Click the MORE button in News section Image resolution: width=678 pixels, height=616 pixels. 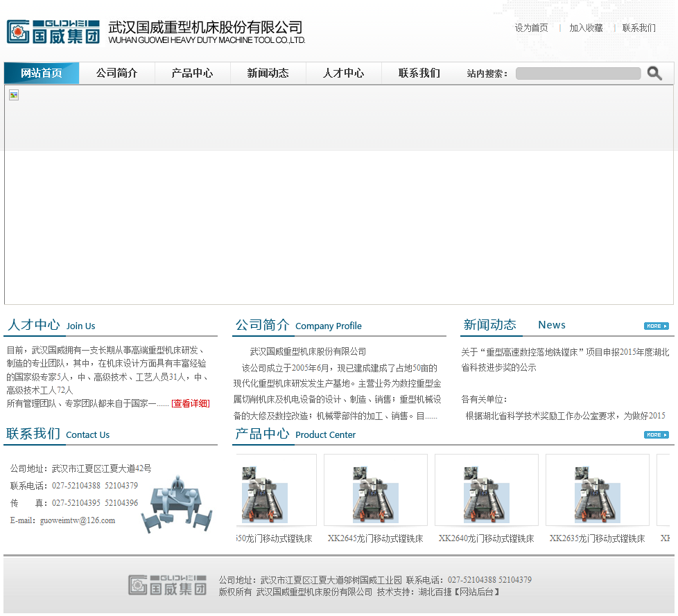click(656, 326)
